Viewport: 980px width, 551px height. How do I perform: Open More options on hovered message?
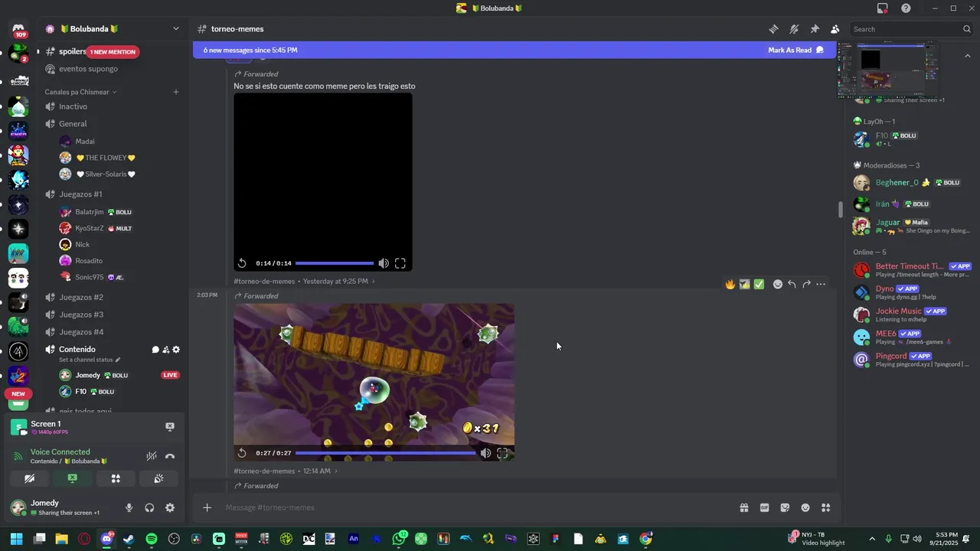point(821,284)
